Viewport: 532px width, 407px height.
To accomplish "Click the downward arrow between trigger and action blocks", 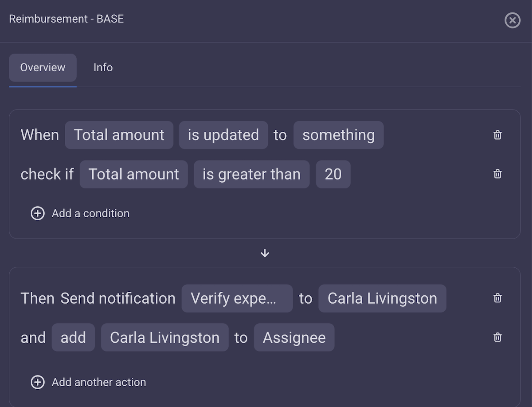I will (x=265, y=253).
